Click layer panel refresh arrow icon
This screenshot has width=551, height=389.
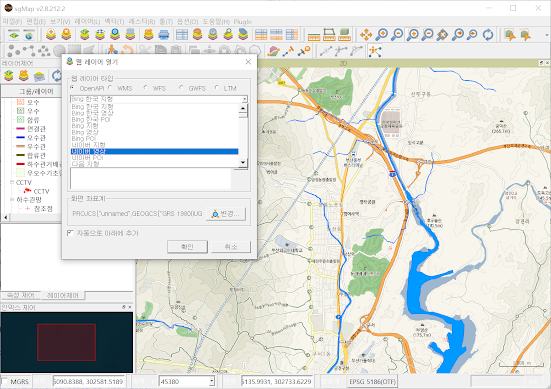(56, 76)
